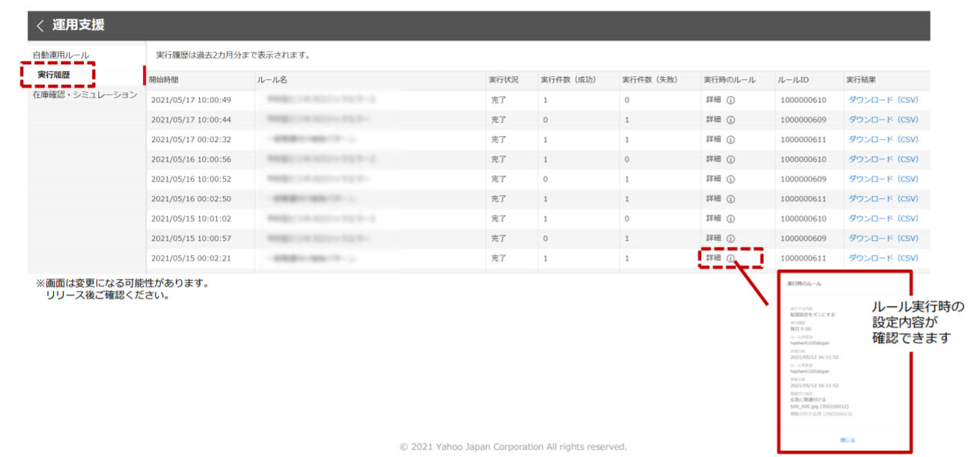Screen dimensions: 980x457
Task: Open info icon for the 2021/05/16 10:00:56 row
Action: coord(731,159)
